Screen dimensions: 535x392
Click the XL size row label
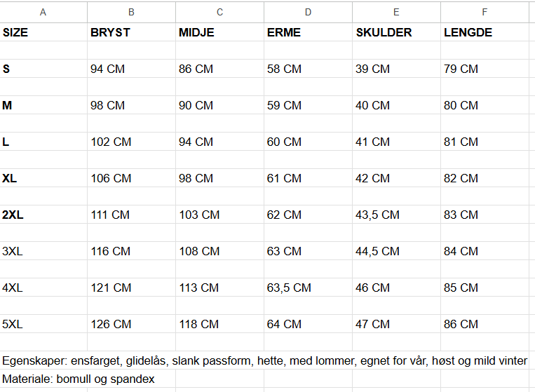click(x=10, y=178)
